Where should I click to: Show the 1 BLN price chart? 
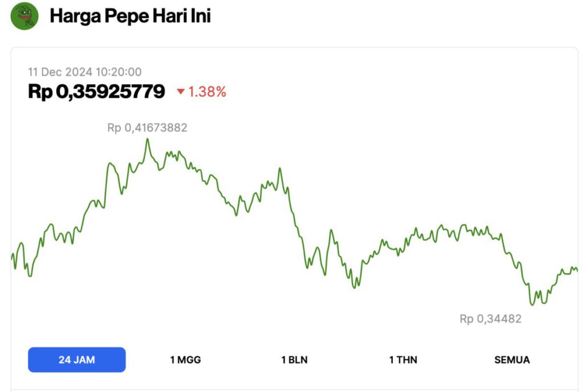click(x=294, y=360)
